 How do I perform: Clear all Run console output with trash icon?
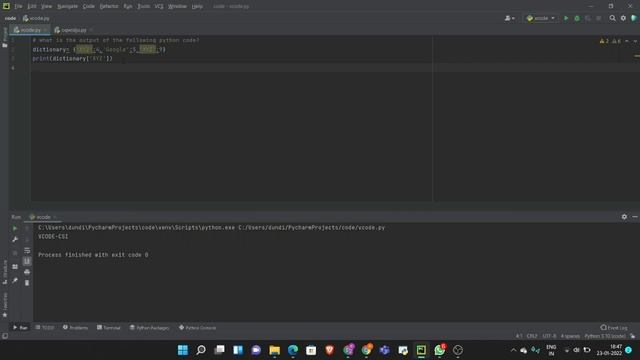pyautogui.click(x=27, y=283)
